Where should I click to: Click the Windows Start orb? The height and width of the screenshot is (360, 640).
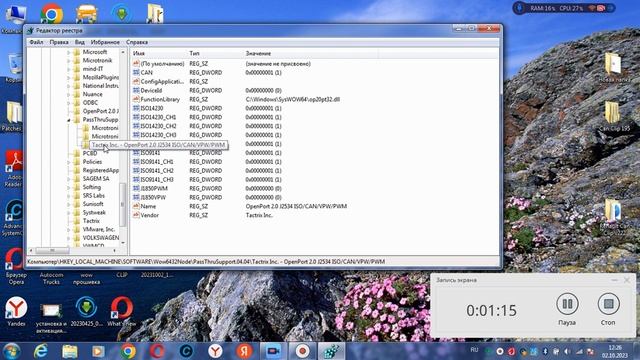[x=11, y=351]
